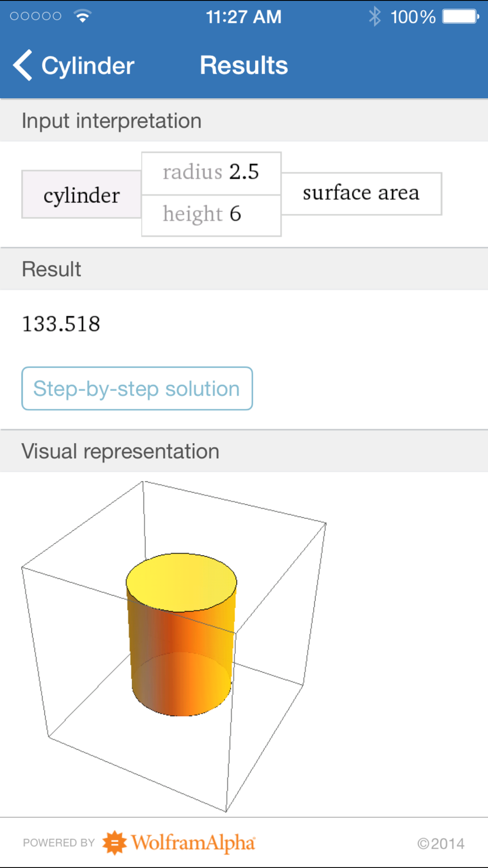Open the Step-by-step solution
488x868 pixels.
pyautogui.click(x=137, y=389)
